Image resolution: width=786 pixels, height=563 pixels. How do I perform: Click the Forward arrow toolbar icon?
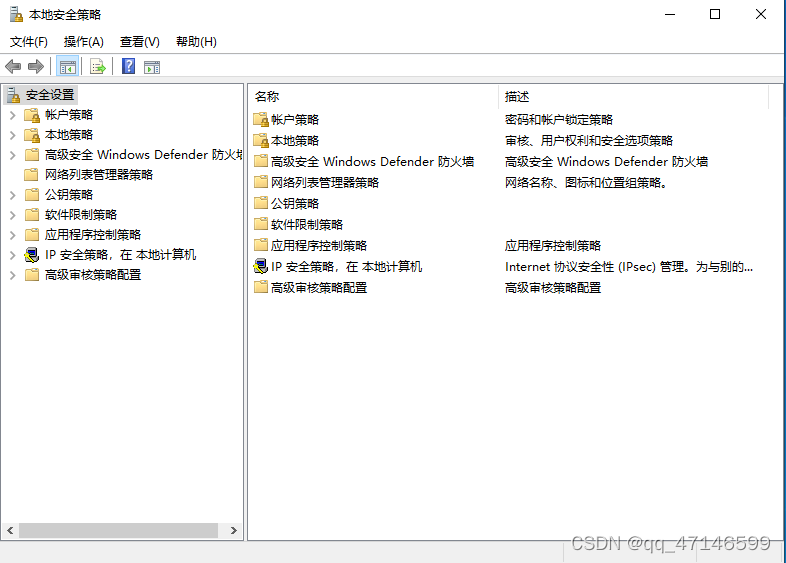[36, 67]
